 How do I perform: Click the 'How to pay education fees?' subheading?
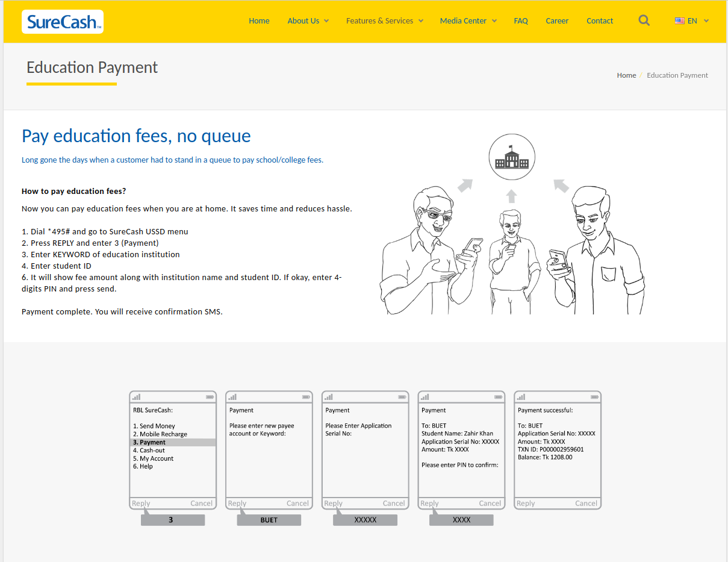click(74, 192)
